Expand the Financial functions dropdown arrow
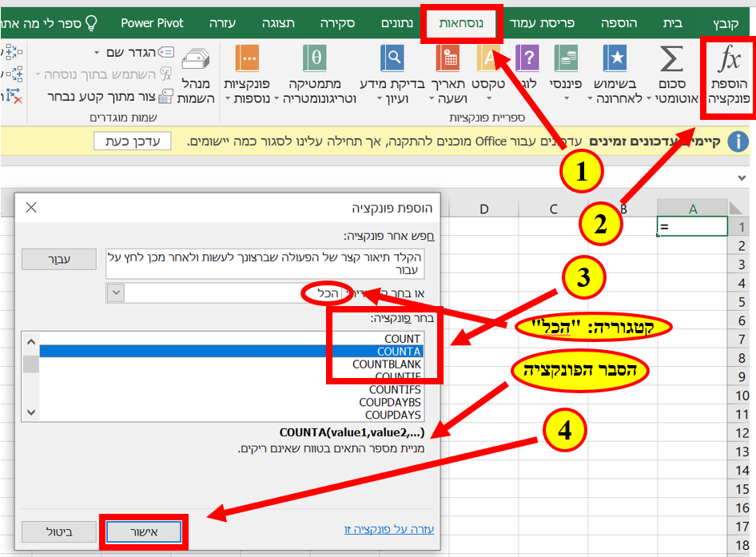The height and width of the screenshot is (557, 756). click(x=567, y=98)
